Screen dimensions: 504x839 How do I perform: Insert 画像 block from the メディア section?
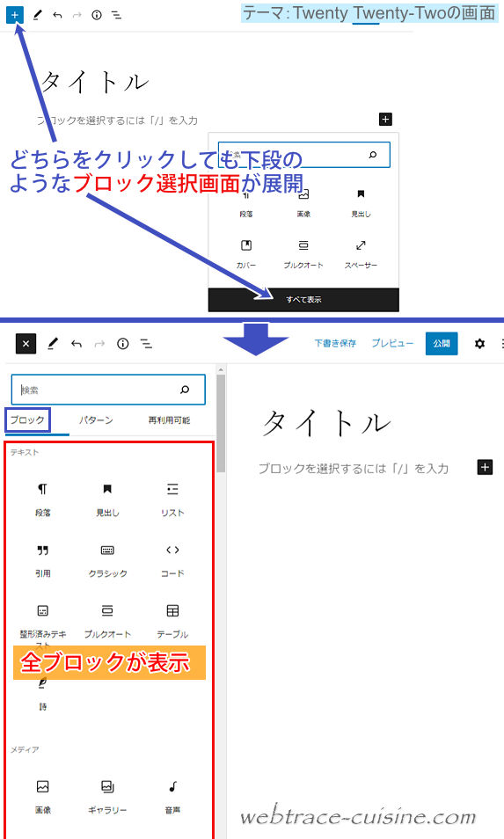(43, 796)
